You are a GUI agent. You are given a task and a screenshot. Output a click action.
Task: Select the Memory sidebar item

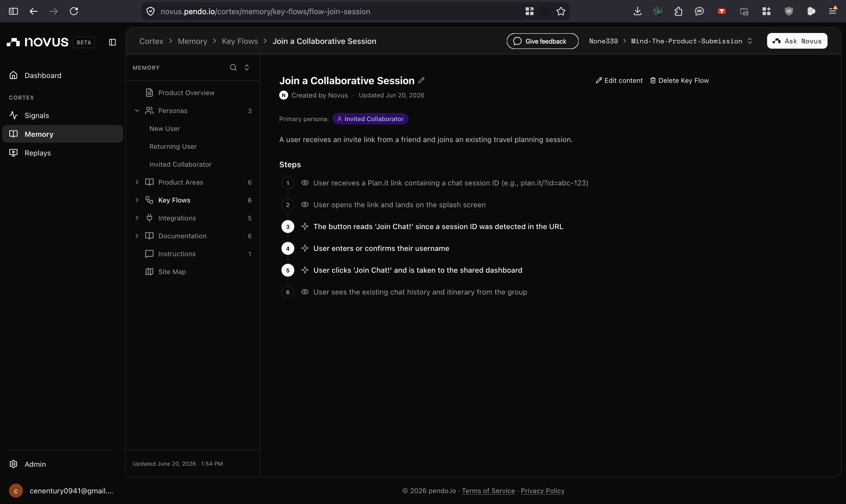click(62, 134)
